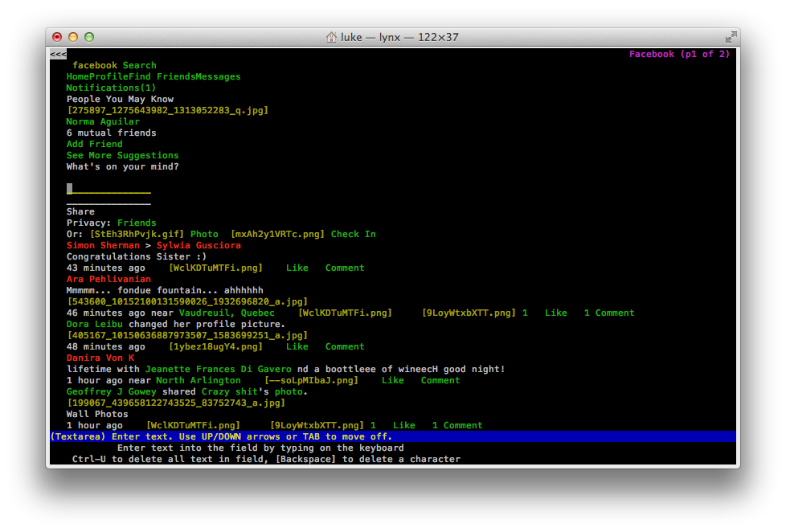The image size is (786, 532).
Task: Click the What's on your mind text area
Action: coord(108,190)
